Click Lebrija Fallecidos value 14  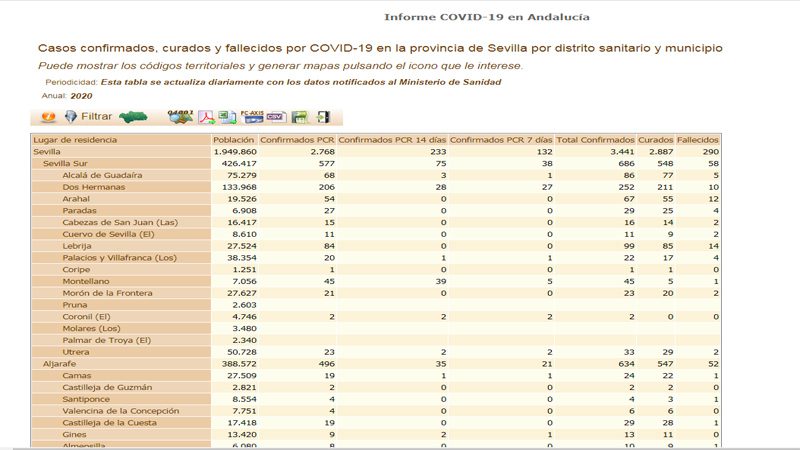pyautogui.click(x=713, y=246)
